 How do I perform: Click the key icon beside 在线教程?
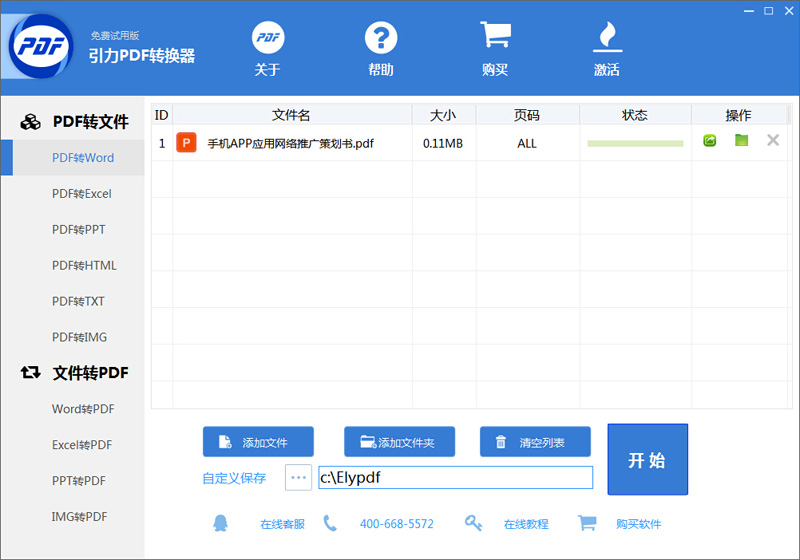(x=473, y=523)
